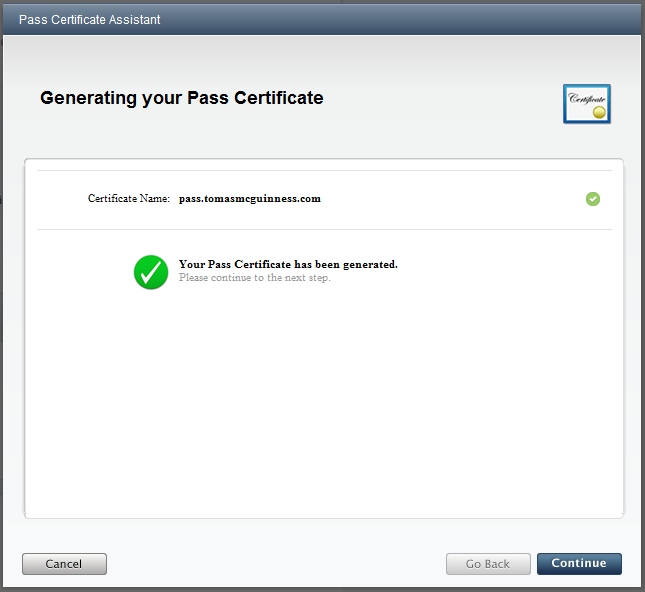Click the separator line above Certificate Name
This screenshot has height=592, width=645.
(323, 171)
